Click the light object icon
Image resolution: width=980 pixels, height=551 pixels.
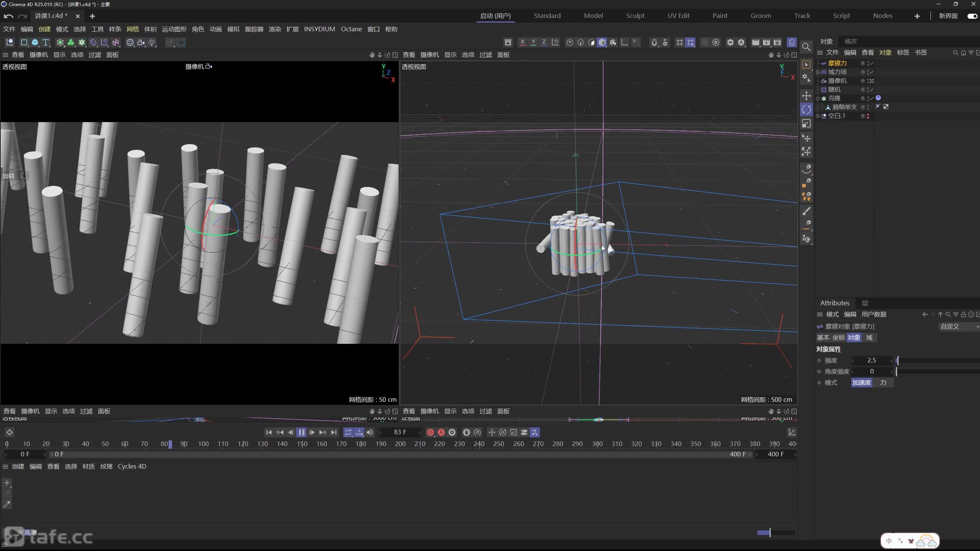[152, 42]
